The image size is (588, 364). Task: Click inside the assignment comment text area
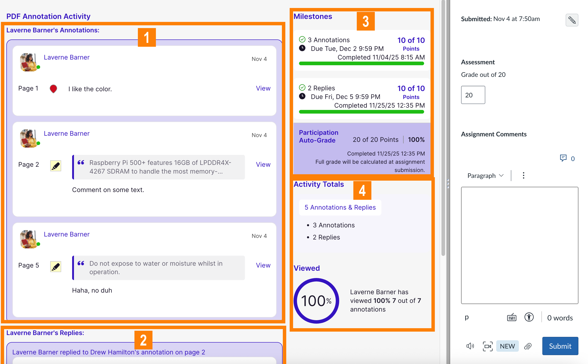click(x=519, y=245)
